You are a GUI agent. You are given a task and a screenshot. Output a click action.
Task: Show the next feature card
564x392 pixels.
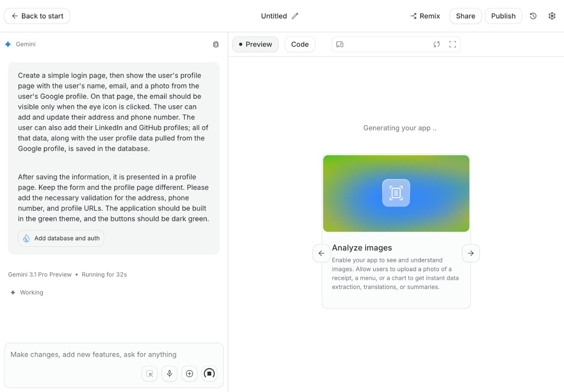470,253
